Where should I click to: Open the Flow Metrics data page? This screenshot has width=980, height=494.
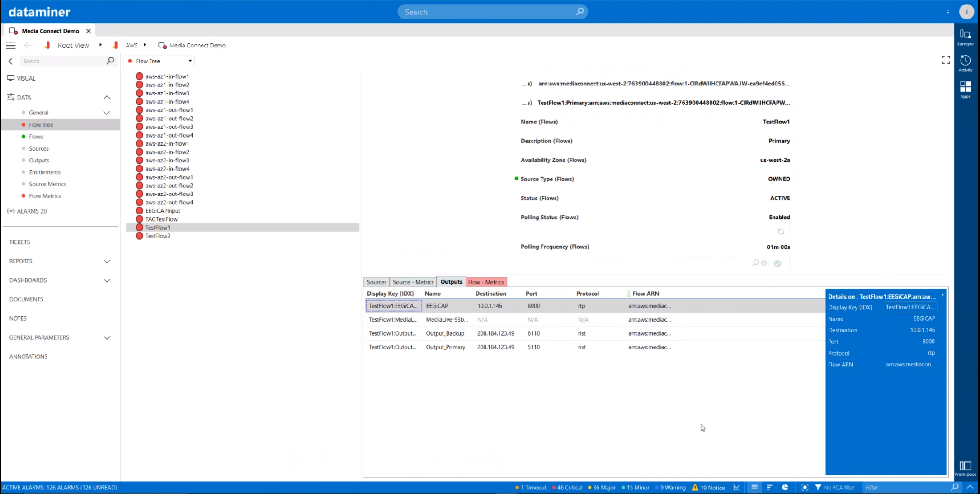45,196
